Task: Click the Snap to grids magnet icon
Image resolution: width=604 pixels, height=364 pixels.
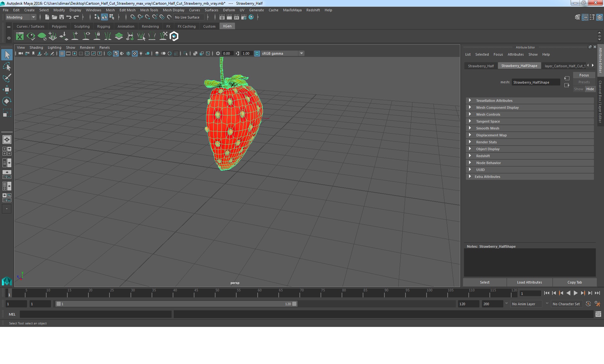Action: coord(133,17)
